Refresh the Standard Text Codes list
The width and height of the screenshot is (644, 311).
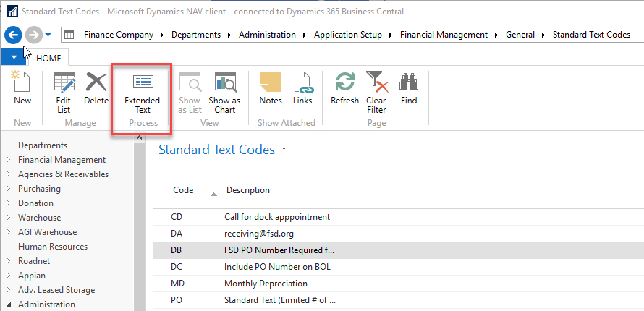[344, 88]
